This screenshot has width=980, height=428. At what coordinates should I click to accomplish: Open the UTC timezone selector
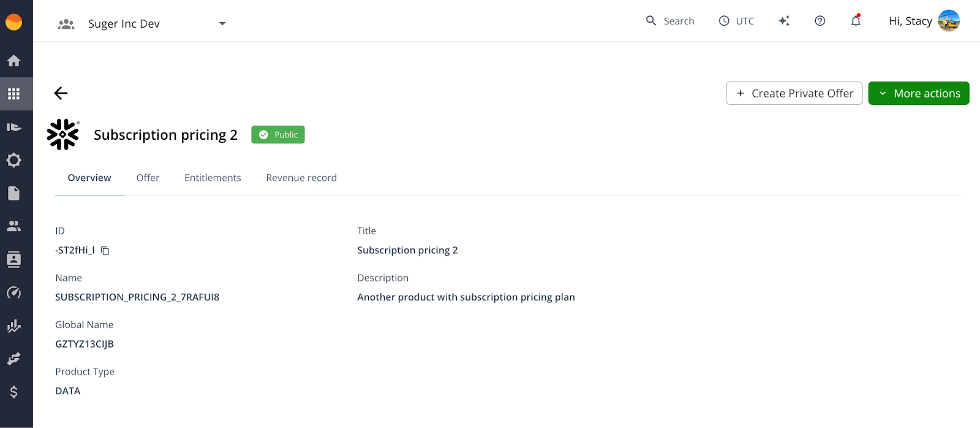tap(736, 21)
